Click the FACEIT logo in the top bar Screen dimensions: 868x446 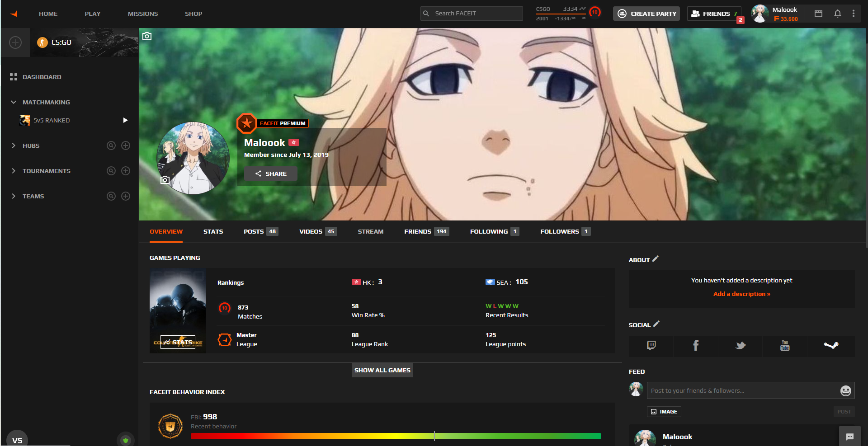pyautogui.click(x=14, y=14)
